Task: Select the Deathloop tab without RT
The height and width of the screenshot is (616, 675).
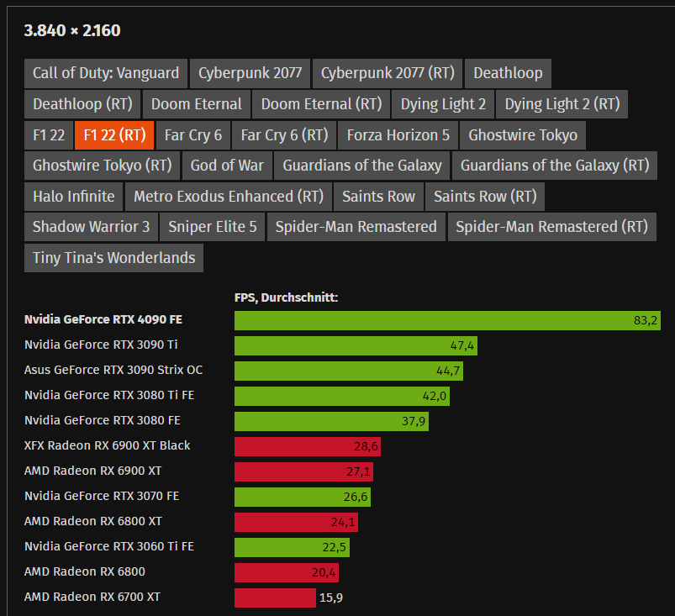Action: tap(508, 73)
